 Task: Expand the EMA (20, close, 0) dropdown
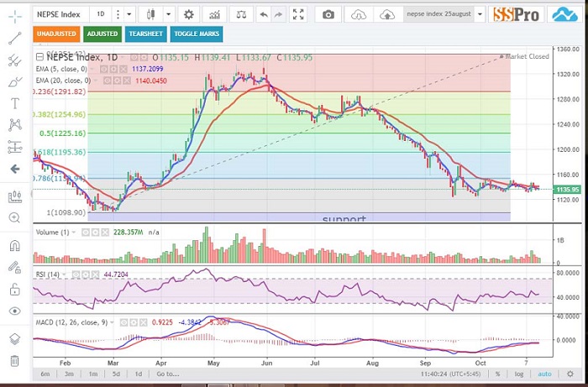[x=96, y=81]
